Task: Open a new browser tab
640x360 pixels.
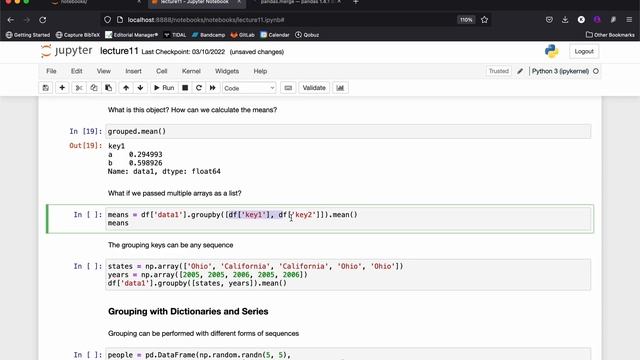Action: click(x=356, y=2)
